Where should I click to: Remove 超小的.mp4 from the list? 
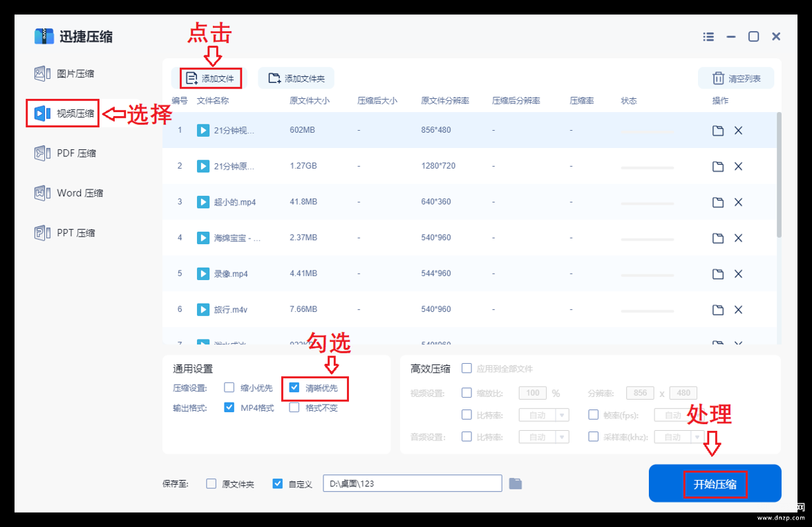tap(739, 202)
